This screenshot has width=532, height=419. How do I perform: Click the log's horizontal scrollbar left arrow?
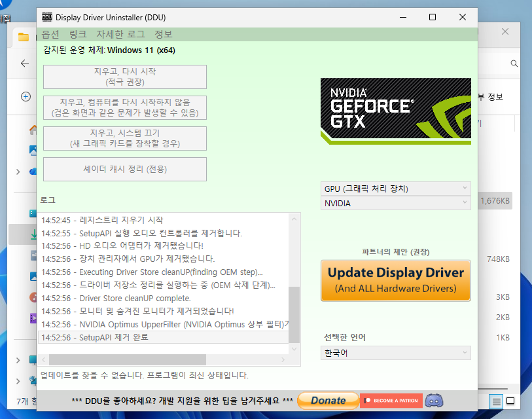[44, 359]
